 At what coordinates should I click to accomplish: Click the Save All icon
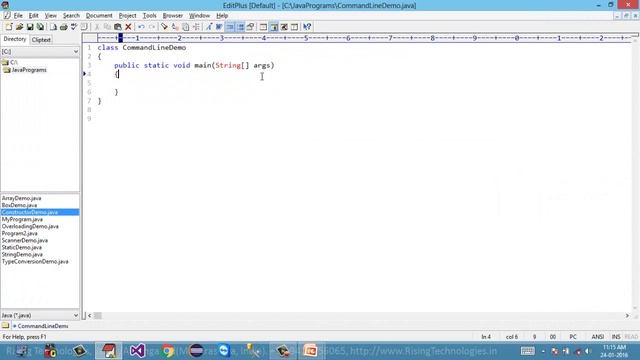coord(40,27)
